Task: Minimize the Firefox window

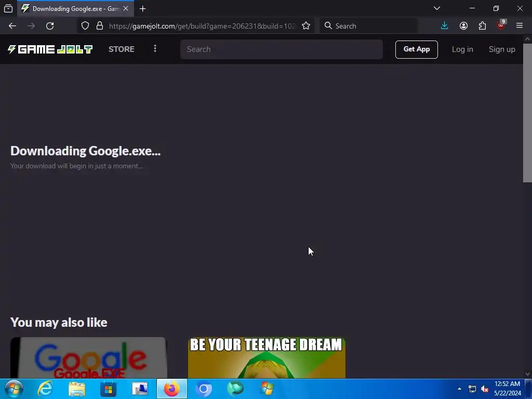Action: coord(472,8)
